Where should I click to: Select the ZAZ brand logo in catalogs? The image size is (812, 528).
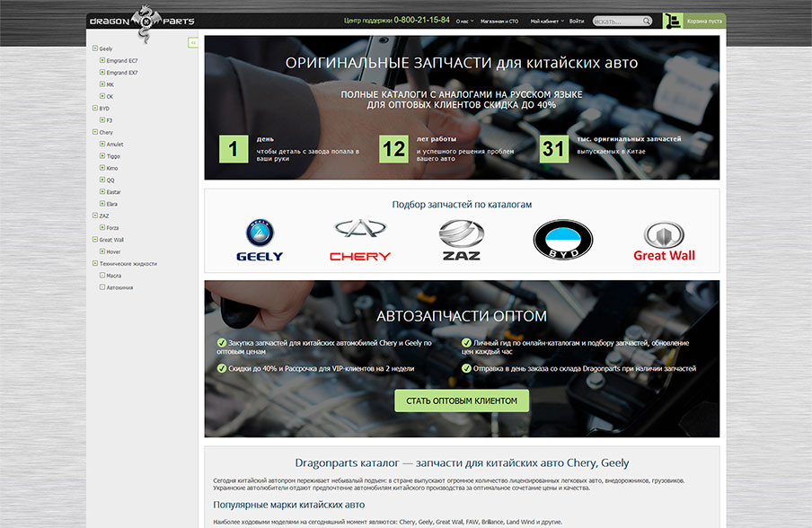pyautogui.click(x=462, y=240)
